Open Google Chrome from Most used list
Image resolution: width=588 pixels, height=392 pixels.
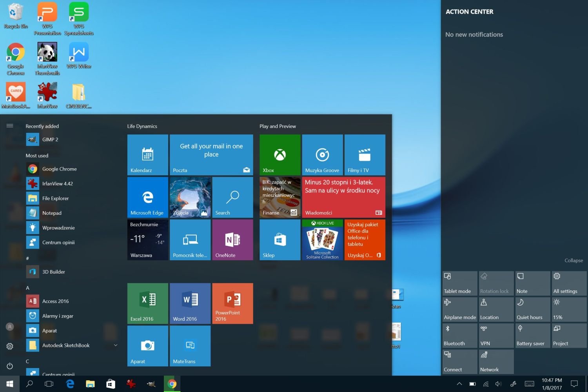click(x=72, y=169)
